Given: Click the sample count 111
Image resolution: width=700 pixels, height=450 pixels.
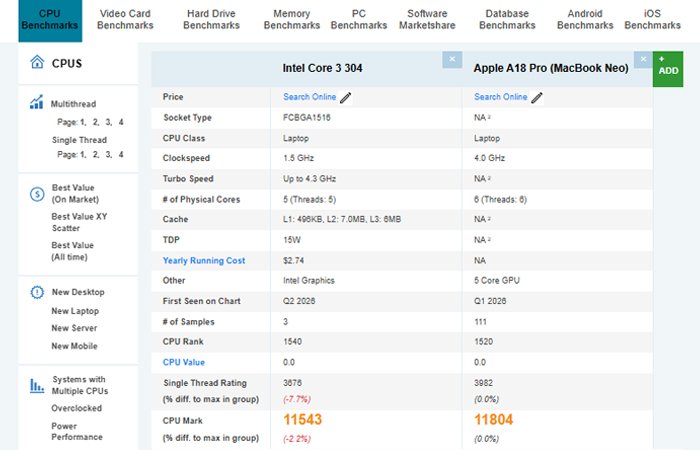Looking at the screenshot, I should tap(480, 322).
